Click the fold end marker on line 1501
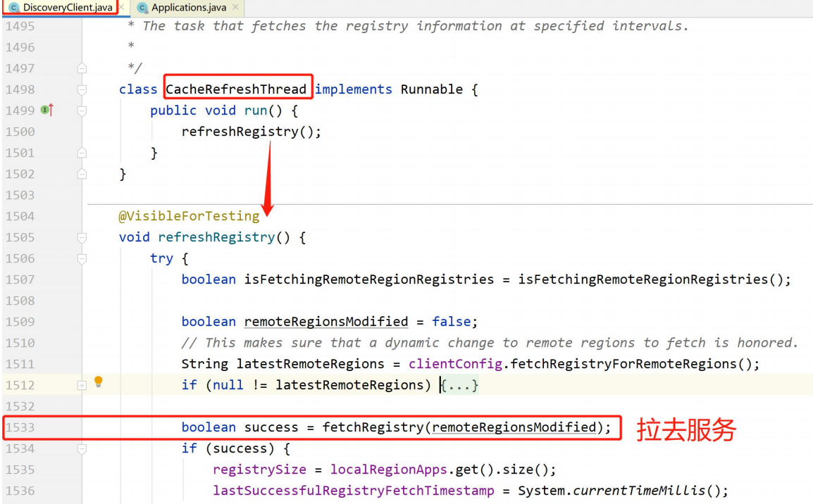The height and width of the screenshot is (504, 813). 82,153
